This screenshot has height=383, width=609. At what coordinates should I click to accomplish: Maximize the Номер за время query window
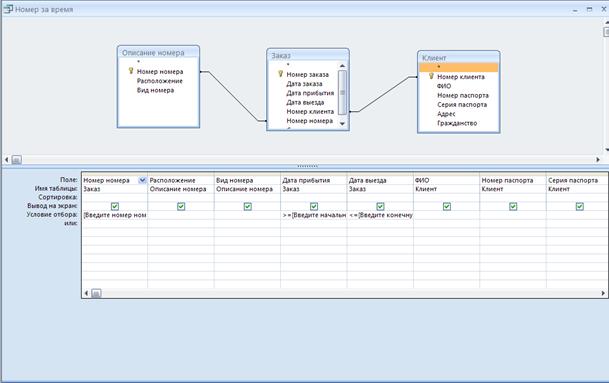[589, 9]
